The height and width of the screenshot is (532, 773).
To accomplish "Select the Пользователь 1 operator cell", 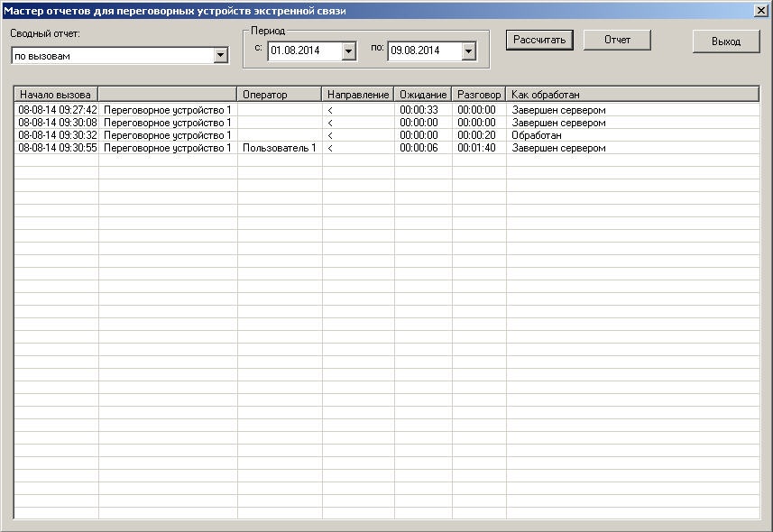I will [279, 148].
